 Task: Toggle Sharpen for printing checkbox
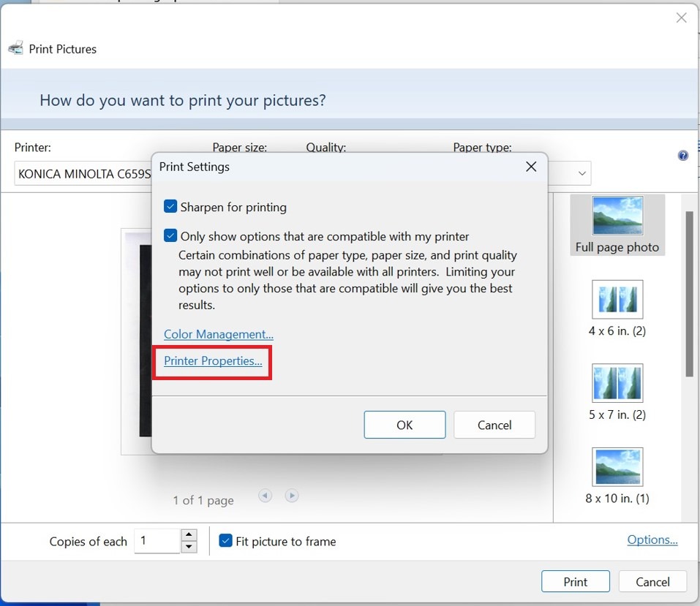coord(170,207)
